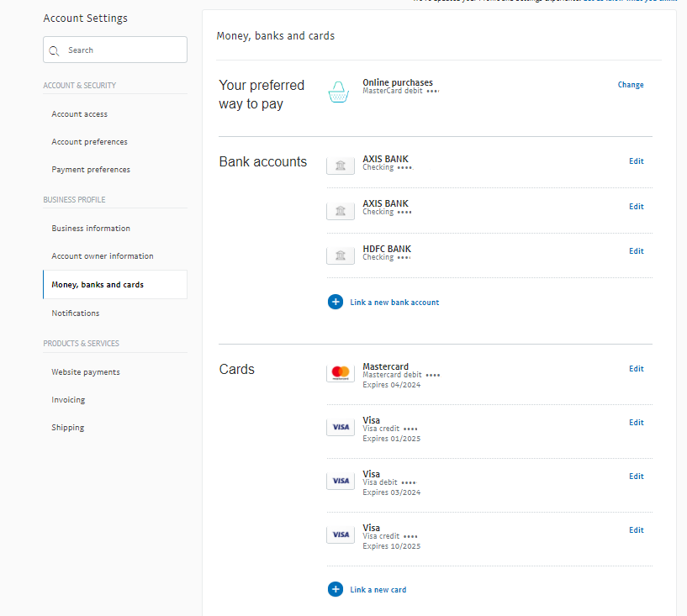
Task: Click the HDFC BANK name
Action: click(387, 249)
